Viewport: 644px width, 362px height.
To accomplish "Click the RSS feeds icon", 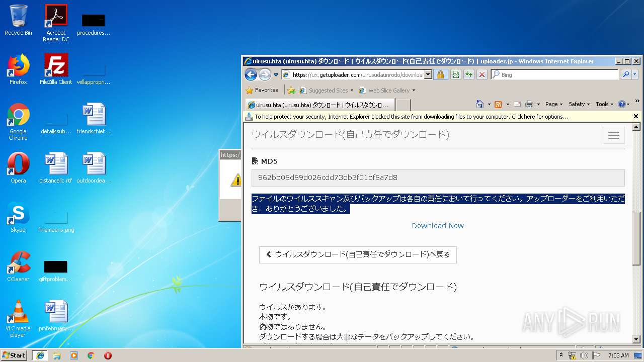I will click(498, 104).
